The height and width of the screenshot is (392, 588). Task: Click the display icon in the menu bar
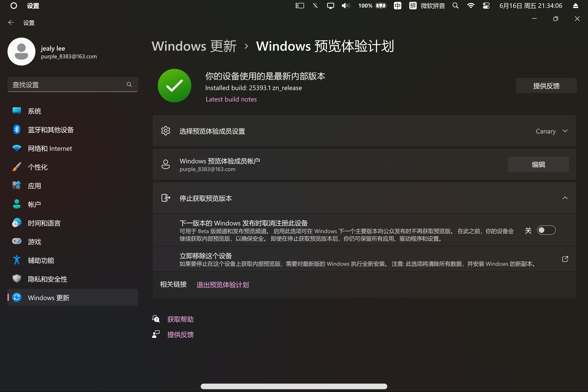pyautogui.click(x=330, y=6)
